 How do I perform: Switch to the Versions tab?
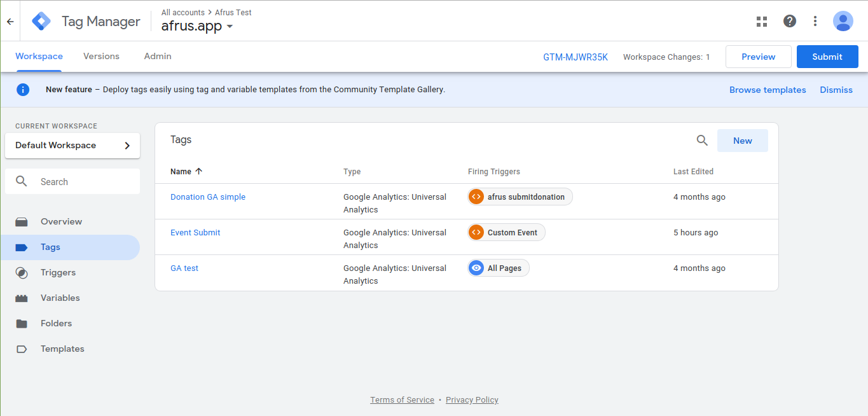pyautogui.click(x=101, y=57)
